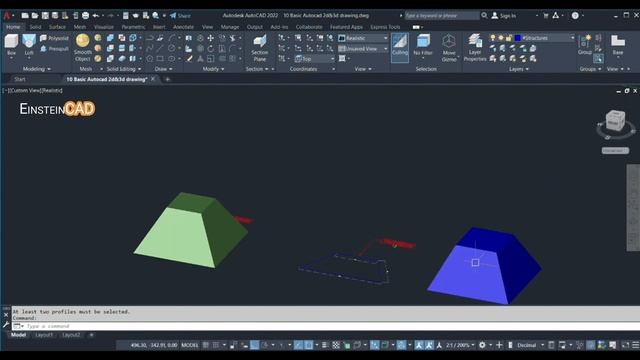This screenshot has height=360, width=640.
Task: Open the Section Plane tool
Action: (260, 48)
